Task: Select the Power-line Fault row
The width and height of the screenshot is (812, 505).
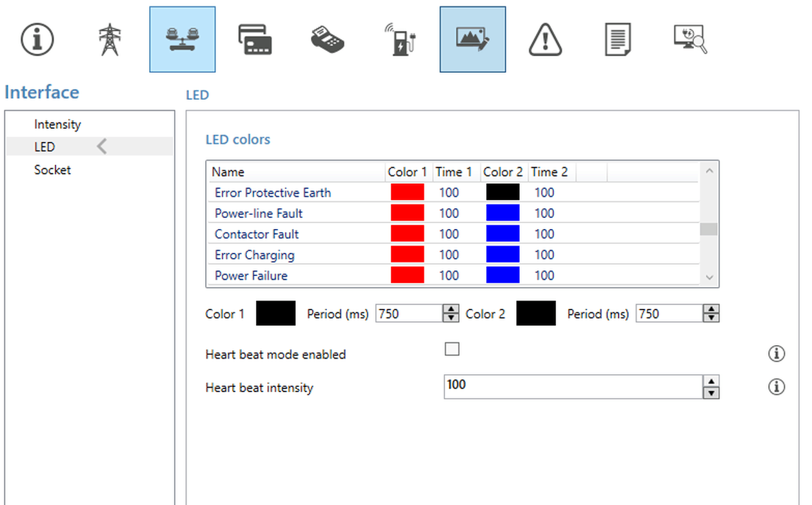Action: point(453,213)
